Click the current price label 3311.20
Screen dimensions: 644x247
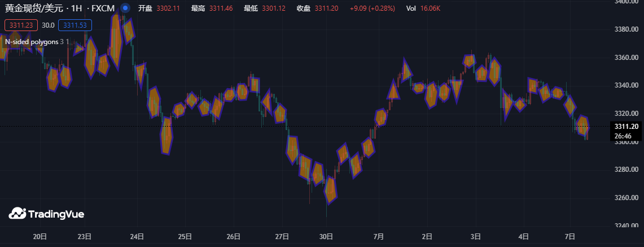(627, 127)
